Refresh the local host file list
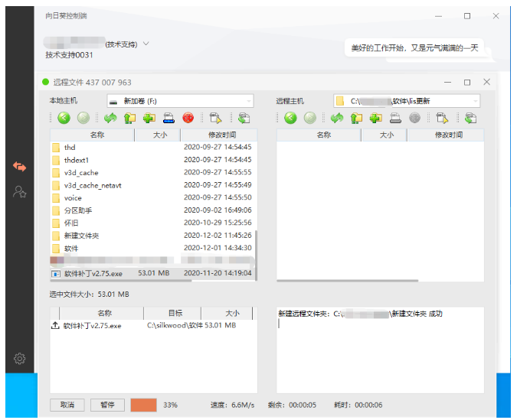The image size is (517, 420). tap(110, 118)
